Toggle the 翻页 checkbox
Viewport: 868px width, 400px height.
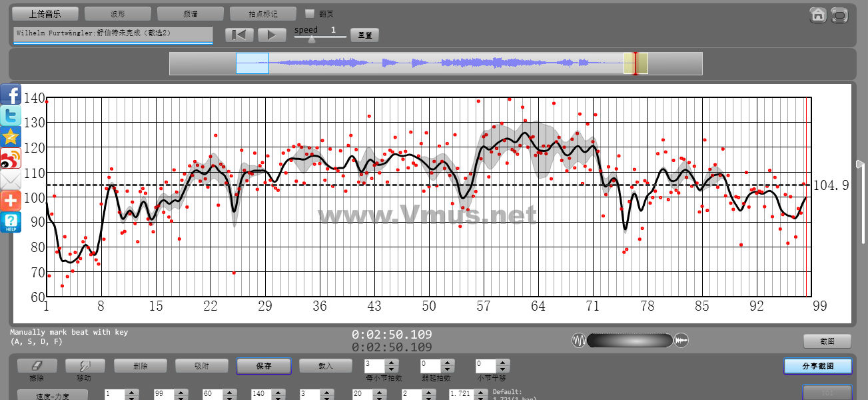[309, 13]
